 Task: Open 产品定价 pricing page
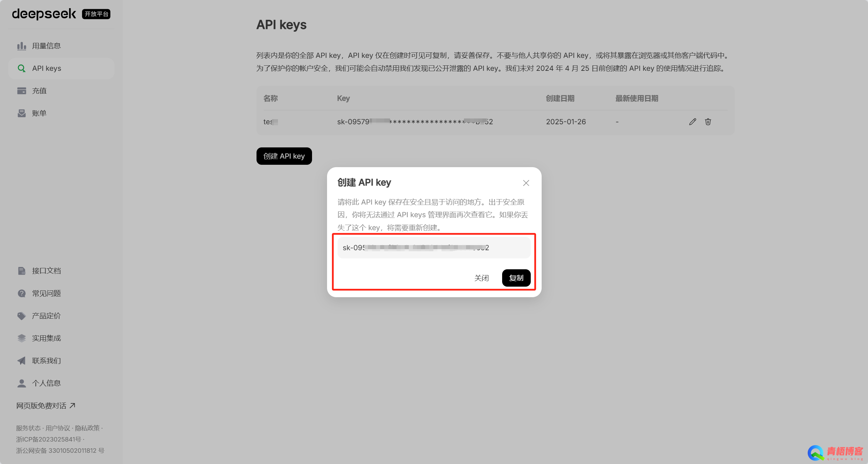point(61,316)
